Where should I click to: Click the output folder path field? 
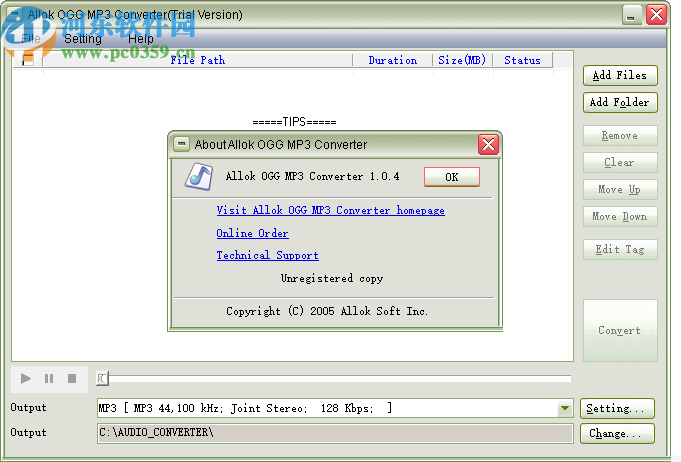point(335,433)
